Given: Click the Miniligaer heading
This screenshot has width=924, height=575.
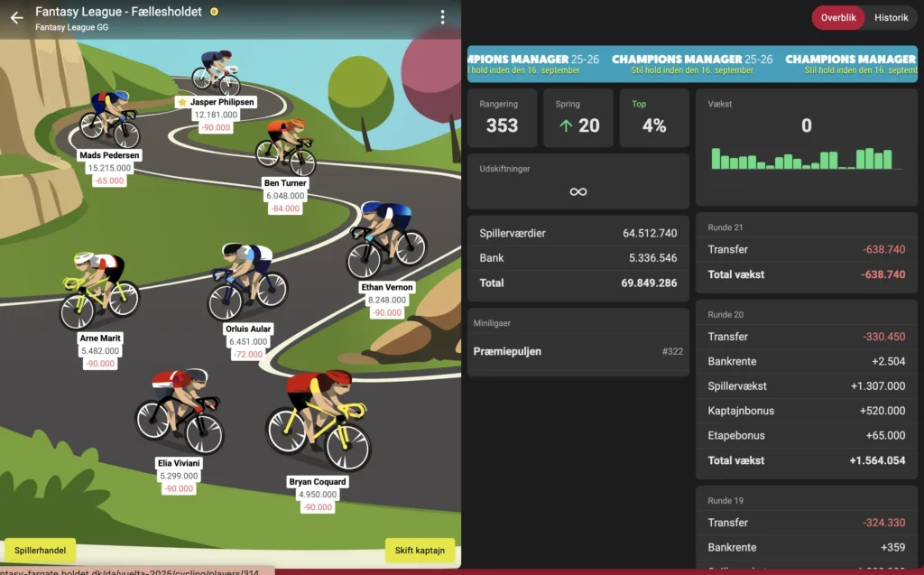Looking at the screenshot, I should [492, 323].
